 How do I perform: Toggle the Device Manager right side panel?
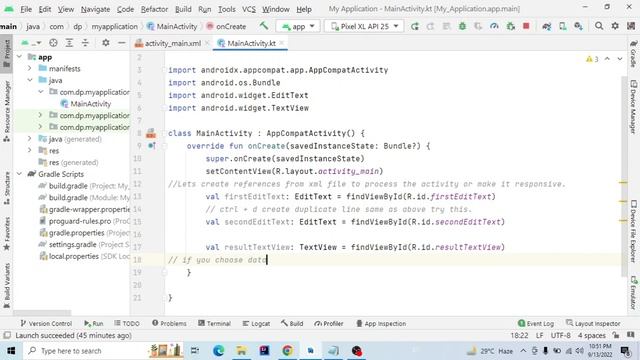coord(633,107)
